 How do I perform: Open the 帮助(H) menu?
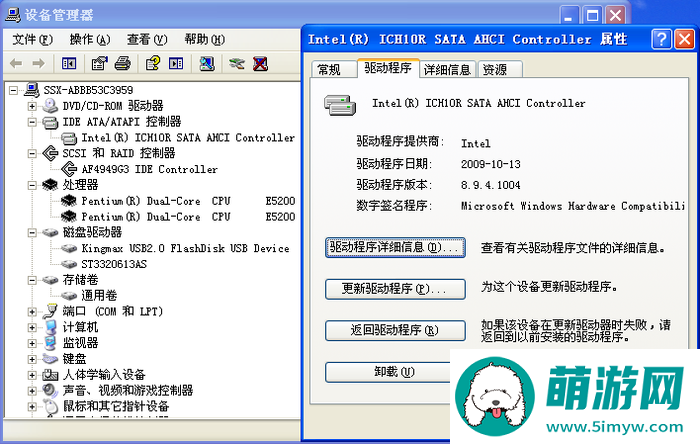[x=204, y=40]
